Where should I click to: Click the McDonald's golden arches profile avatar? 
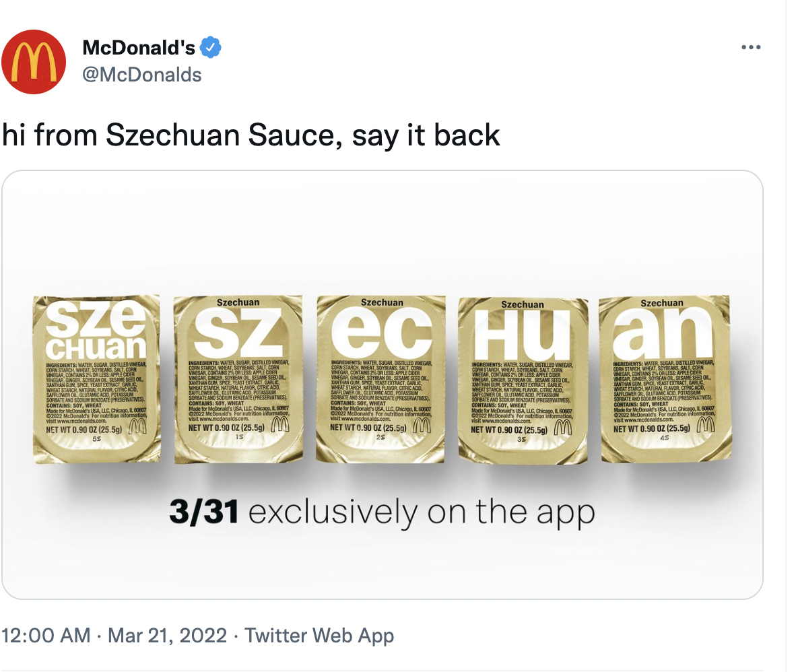tap(34, 61)
